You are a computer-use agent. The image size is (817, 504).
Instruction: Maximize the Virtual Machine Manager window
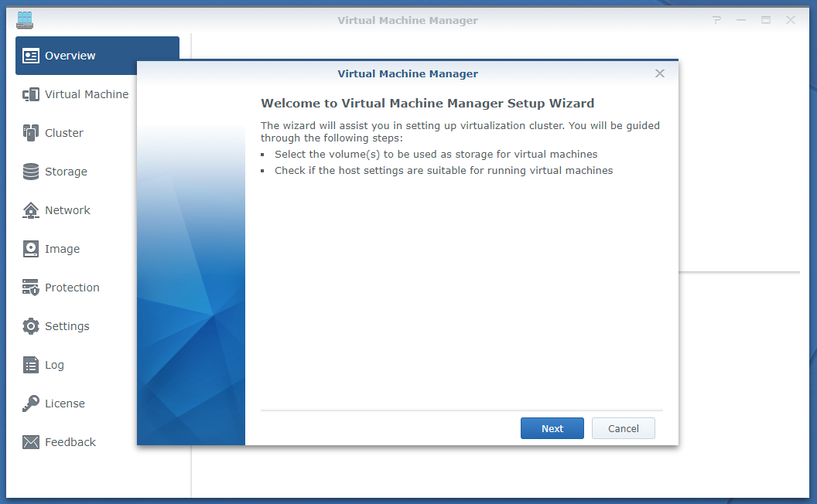point(766,20)
